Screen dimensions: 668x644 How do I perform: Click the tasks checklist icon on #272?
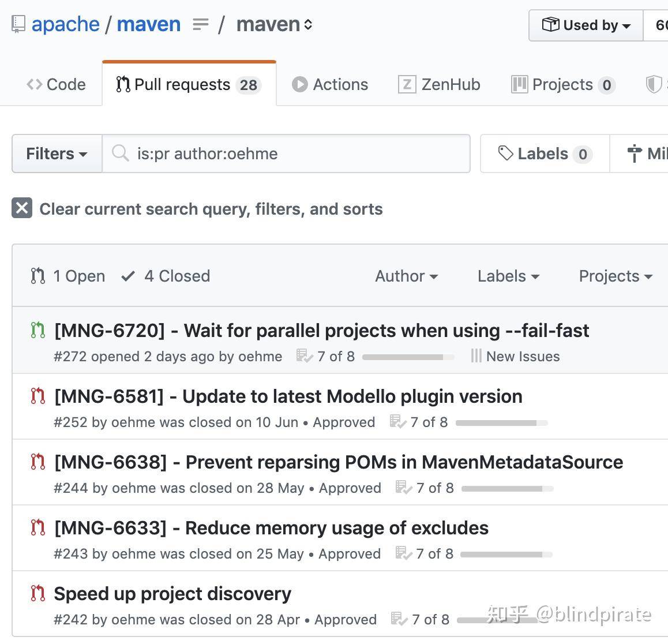[305, 356]
